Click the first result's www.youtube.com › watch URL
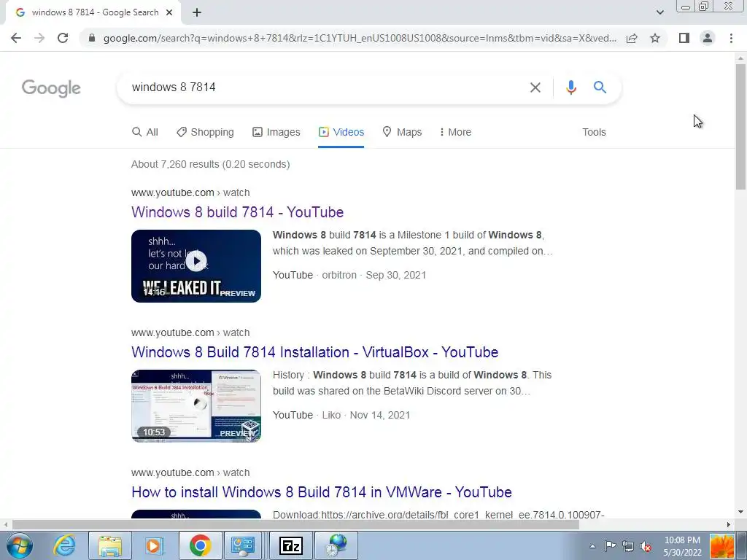747x560 pixels. pyautogui.click(x=190, y=192)
